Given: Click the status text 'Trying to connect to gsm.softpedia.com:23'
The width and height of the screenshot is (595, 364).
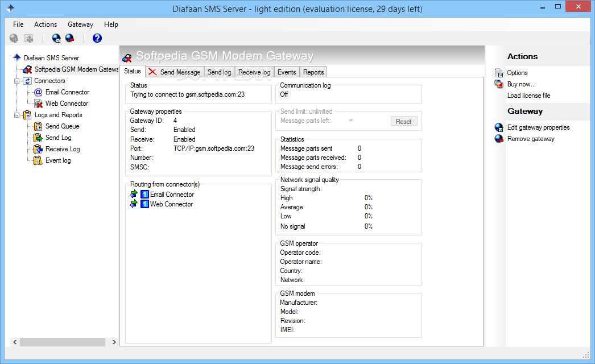Looking at the screenshot, I should (188, 94).
